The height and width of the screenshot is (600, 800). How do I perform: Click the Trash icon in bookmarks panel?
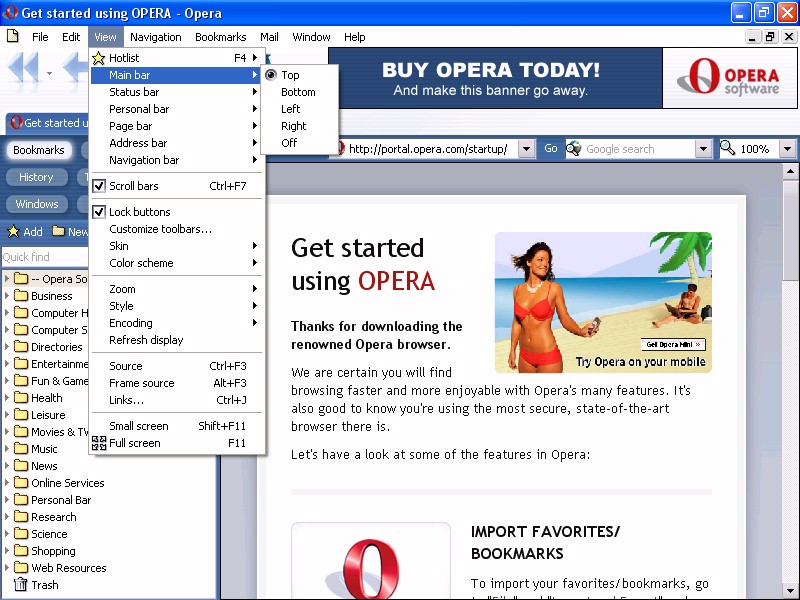(x=19, y=585)
